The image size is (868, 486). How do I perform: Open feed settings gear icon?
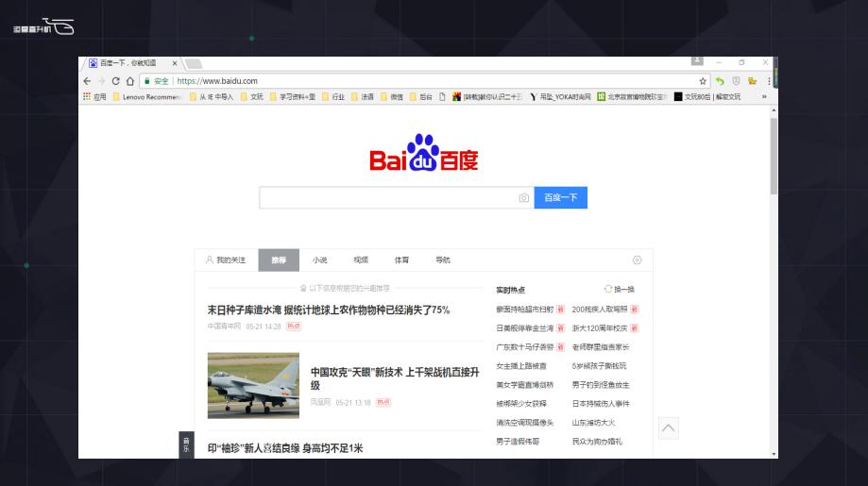click(638, 260)
